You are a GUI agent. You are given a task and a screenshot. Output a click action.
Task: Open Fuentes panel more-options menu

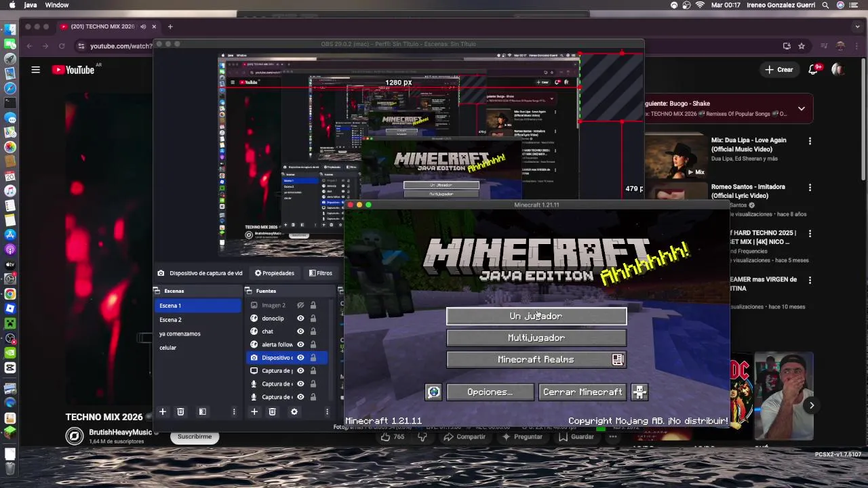pyautogui.click(x=327, y=412)
